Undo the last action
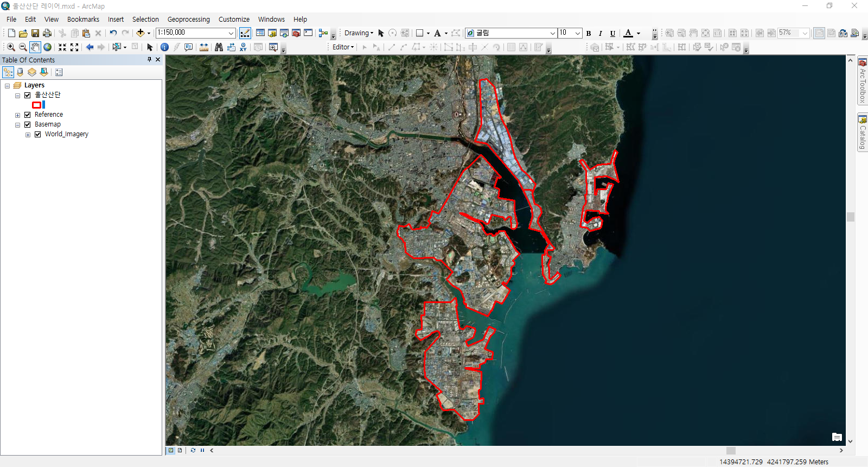This screenshot has height=467, width=868. click(x=113, y=33)
